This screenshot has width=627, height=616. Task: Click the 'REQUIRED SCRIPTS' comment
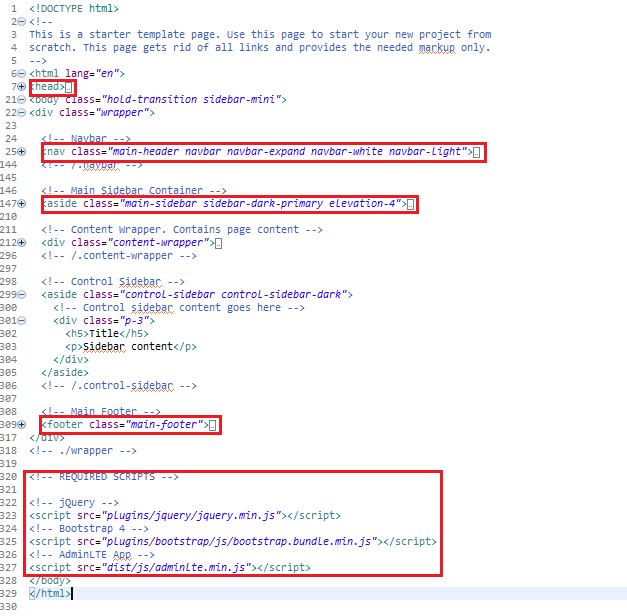pyautogui.click(x=104, y=476)
